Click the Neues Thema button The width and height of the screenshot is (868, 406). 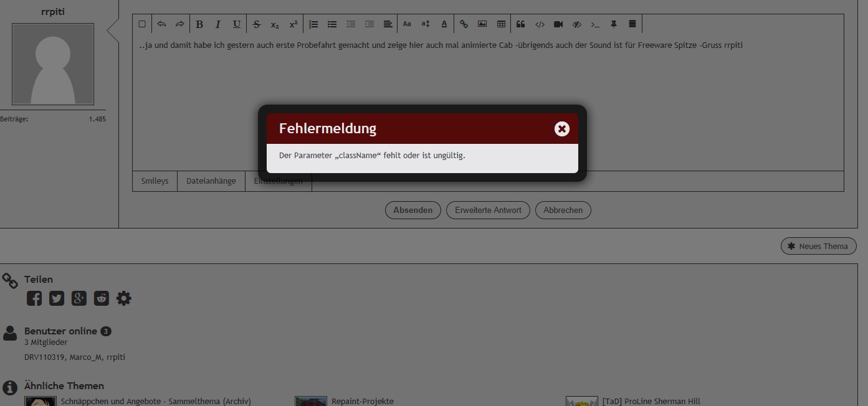[x=819, y=246]
